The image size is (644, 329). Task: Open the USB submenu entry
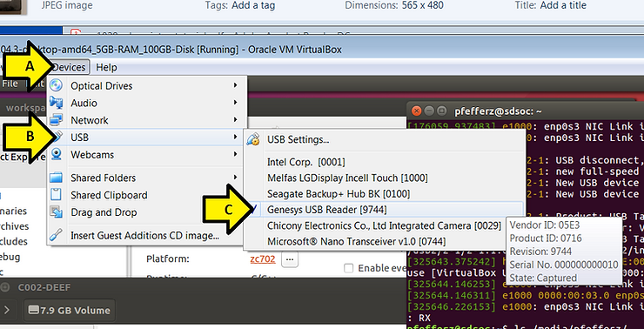pyautogui.click(x=146, y=138)
